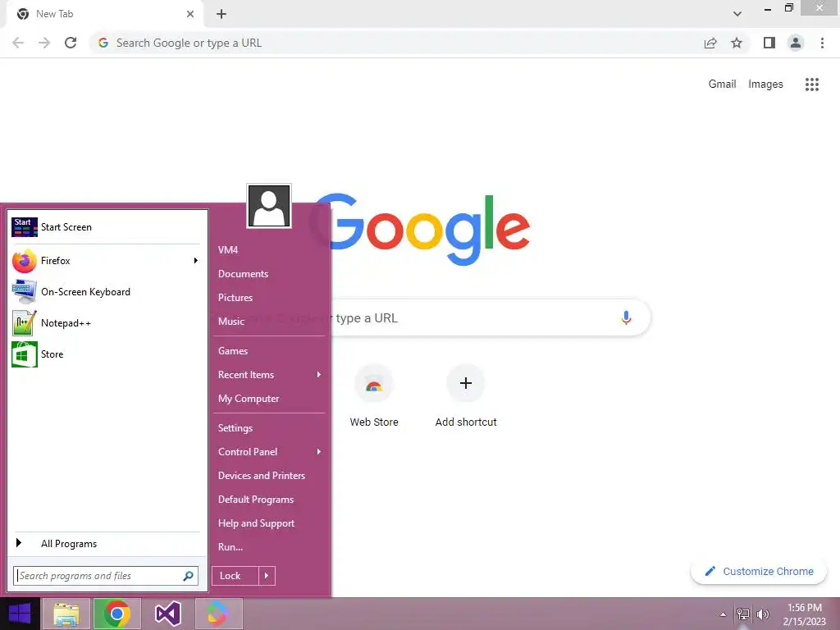Click Customize Chrome button
The width and height of the screenshot is (840, 630).
point(759,572)
